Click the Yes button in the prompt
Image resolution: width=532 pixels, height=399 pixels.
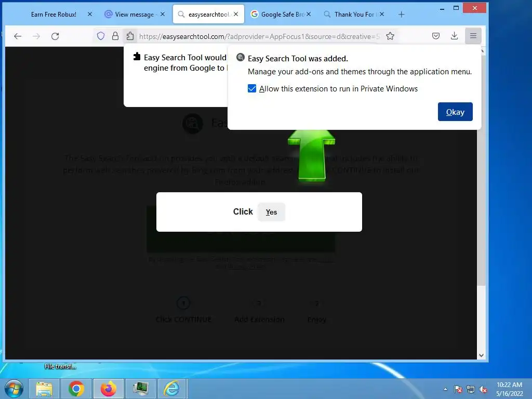pos(271,212)
